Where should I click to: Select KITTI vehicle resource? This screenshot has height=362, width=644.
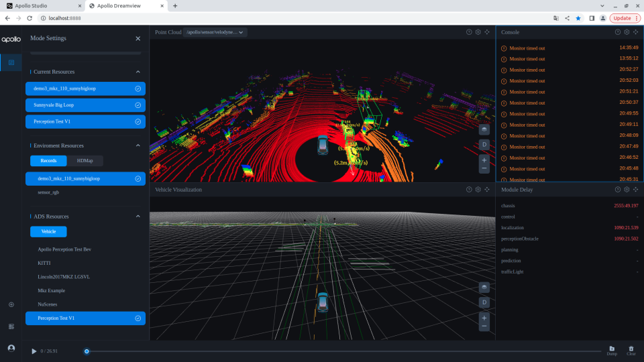pos(45,263)
